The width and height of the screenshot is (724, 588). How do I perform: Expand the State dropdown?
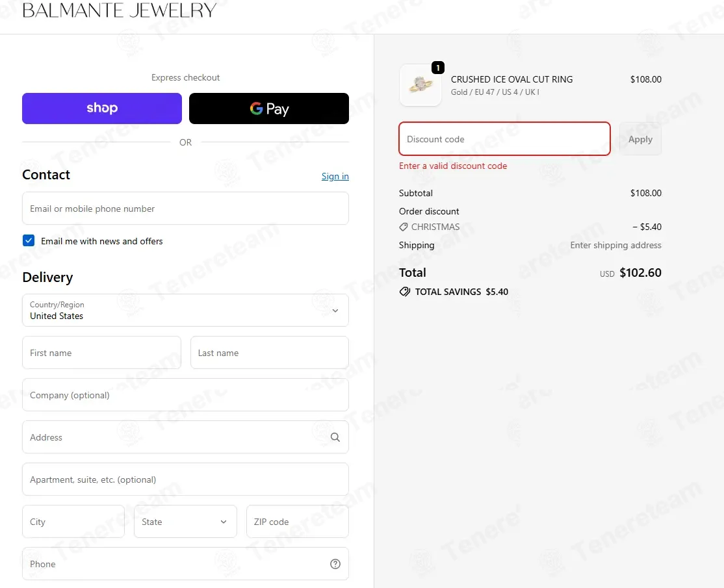186,522
